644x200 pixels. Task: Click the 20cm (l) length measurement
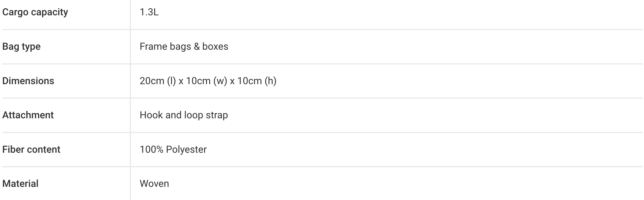click(158, 81)
